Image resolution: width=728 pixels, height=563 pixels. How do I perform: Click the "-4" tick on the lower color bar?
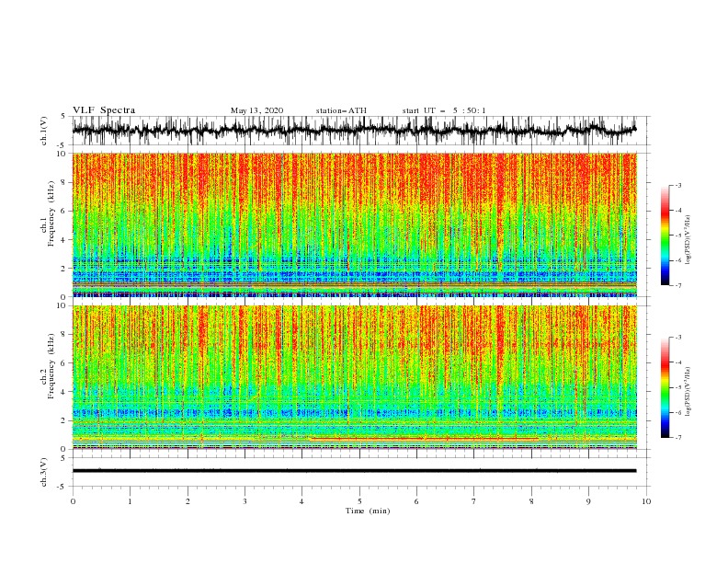point(678,362)
